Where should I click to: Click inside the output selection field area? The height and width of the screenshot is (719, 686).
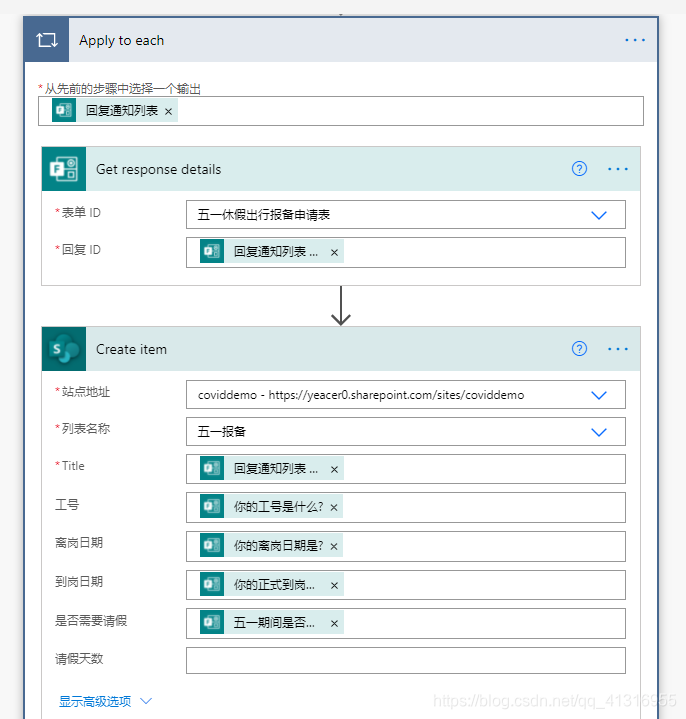click(341, 111)
